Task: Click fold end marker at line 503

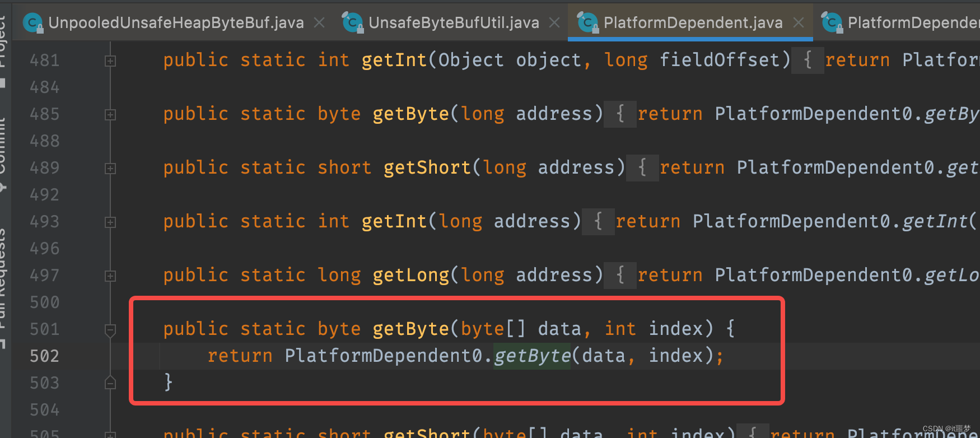Action: click(110, 383)
